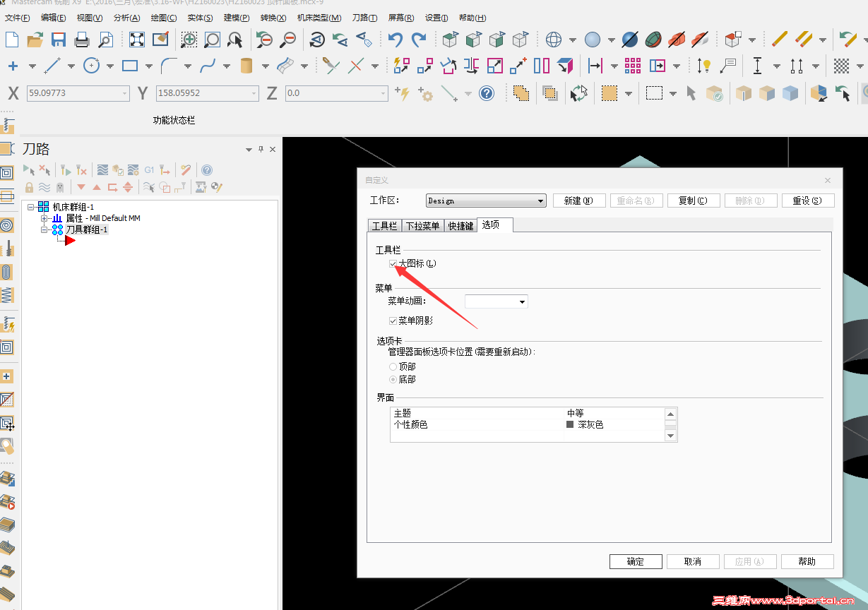Click the 确定 button
The image size is (868, 610).
(x=636, y=562)
